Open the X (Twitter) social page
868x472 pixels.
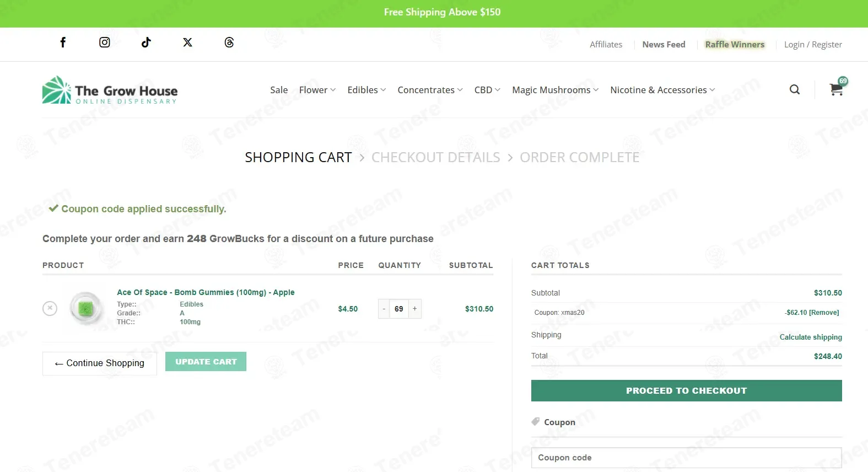[188, 42]
